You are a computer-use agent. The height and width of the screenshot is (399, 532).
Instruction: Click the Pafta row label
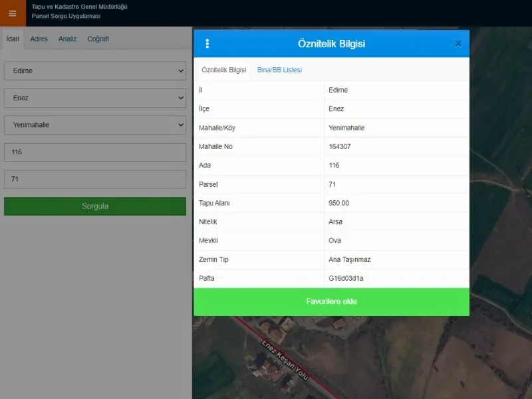click(206, 278)
